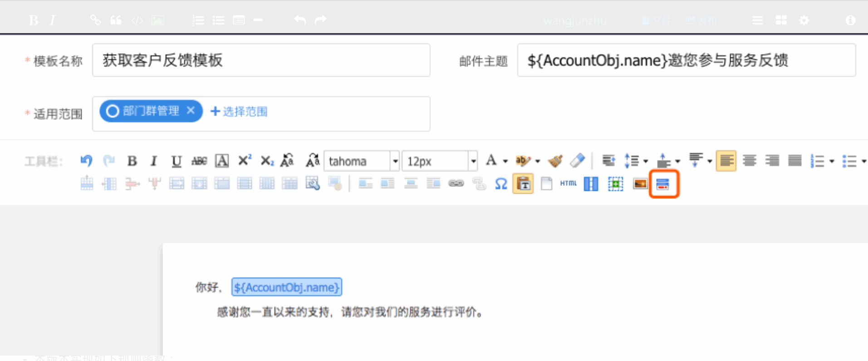This screenshot has height=361, width=868.
Task: Toggle italic in the 工具栏 row
Action: 154,161
